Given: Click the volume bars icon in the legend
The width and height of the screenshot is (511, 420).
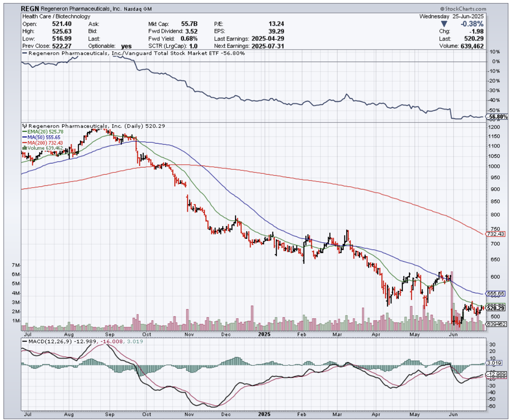Looking at the screenshot, I should coord(24,148).
